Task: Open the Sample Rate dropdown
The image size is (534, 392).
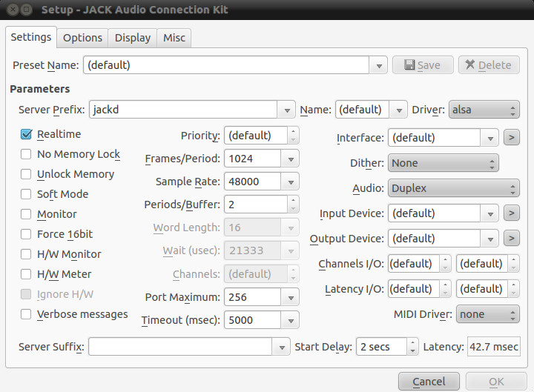Action: (x=291, y=182)
